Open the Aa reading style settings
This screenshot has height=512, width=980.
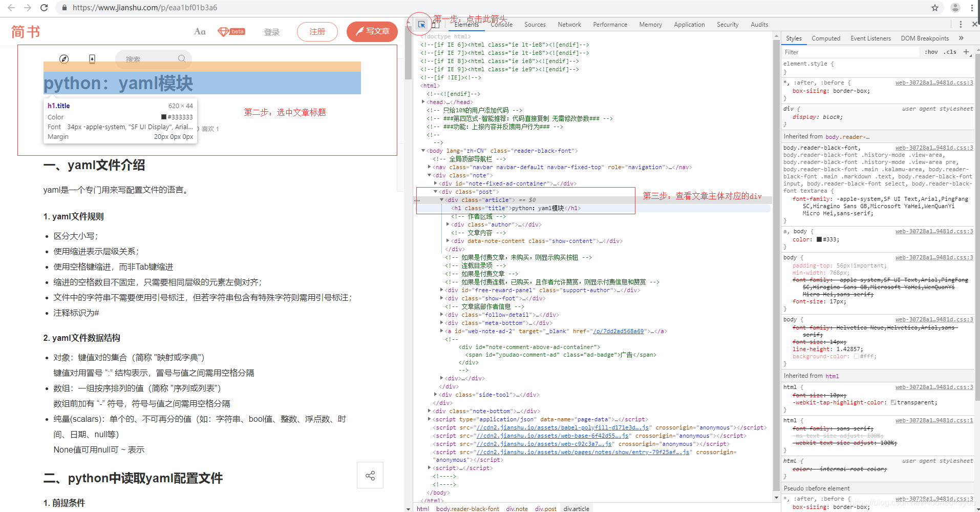(x=200, y=32)
